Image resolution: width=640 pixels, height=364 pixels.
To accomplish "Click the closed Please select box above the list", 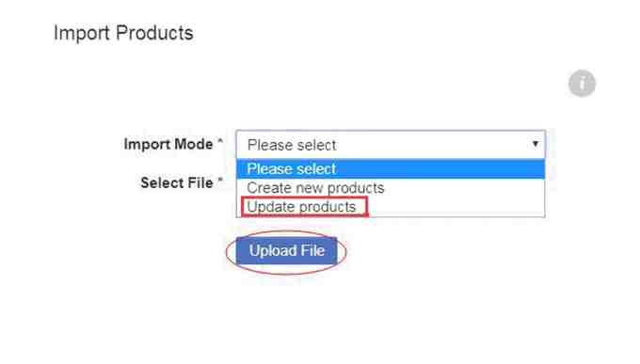I will (x=391, y=145).
